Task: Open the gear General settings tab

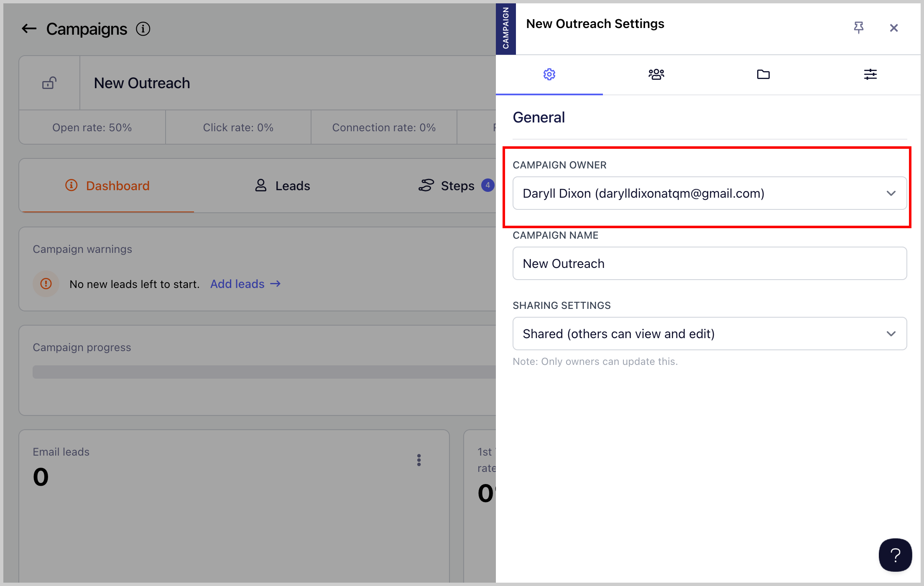Action: click(549, 74)
